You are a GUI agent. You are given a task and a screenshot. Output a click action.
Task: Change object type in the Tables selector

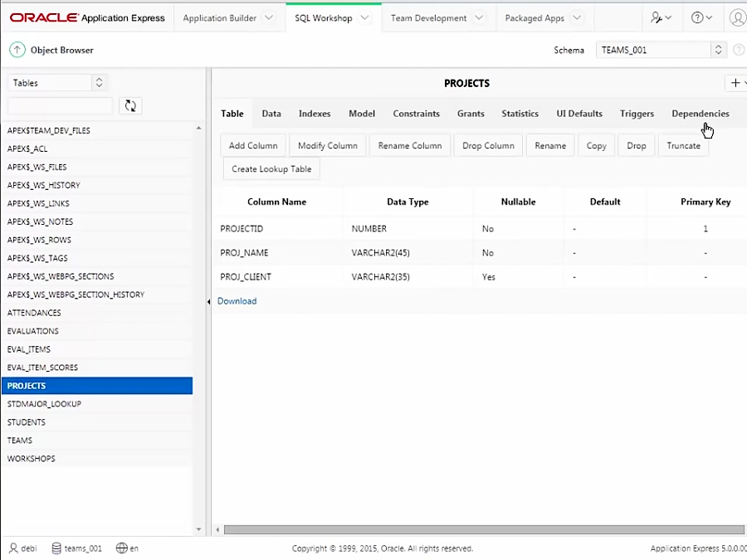[x=56, y=83]
